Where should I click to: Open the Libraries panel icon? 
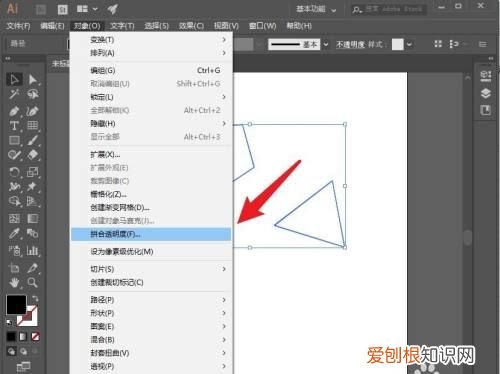point(486,110)
